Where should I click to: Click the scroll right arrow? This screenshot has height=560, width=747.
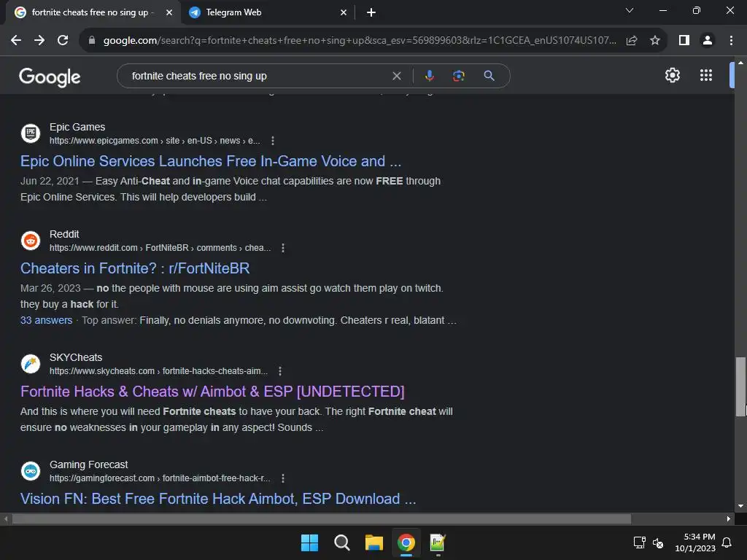729,518
